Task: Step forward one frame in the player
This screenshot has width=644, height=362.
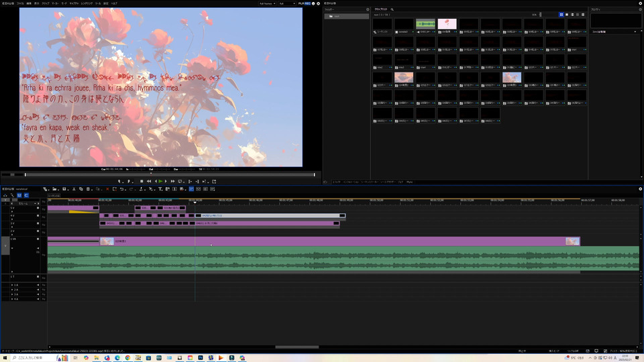Action: tap(166, 181)
